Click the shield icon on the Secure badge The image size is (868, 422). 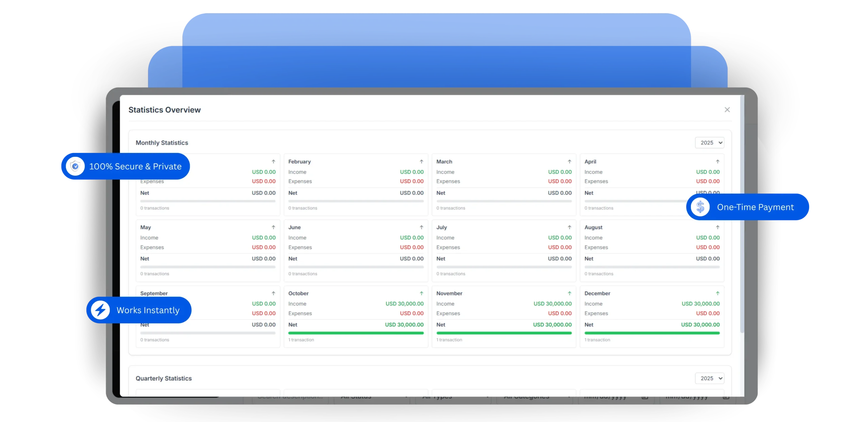[x=75, y=166]
